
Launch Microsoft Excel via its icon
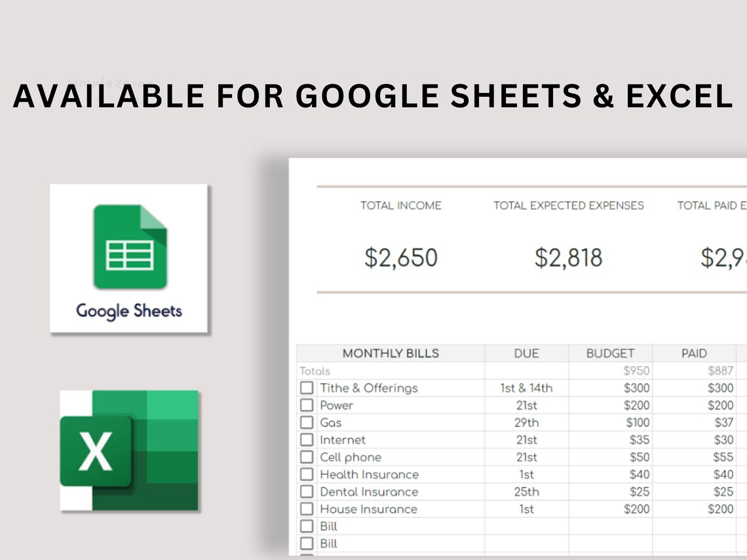pos(129,450)
